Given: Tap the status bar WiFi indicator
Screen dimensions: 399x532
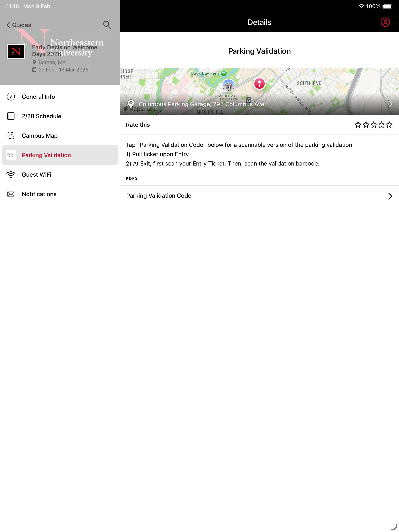Looking at the screenshot, I should [x=361, y=6].
